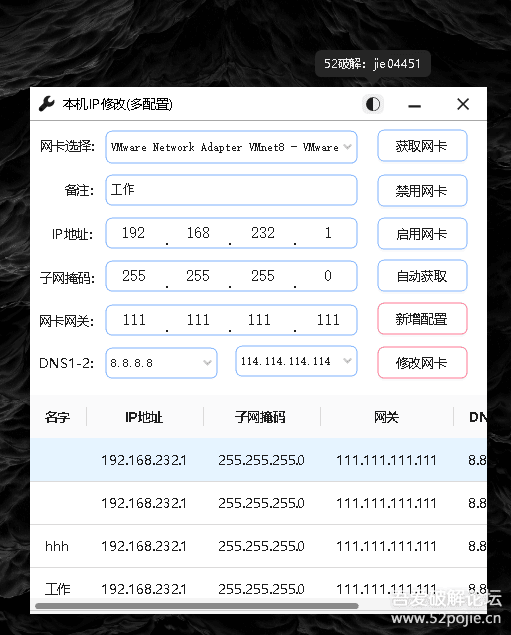Click the wrench app icon in title bar
The image size is (511, 635).
point(47,104)
